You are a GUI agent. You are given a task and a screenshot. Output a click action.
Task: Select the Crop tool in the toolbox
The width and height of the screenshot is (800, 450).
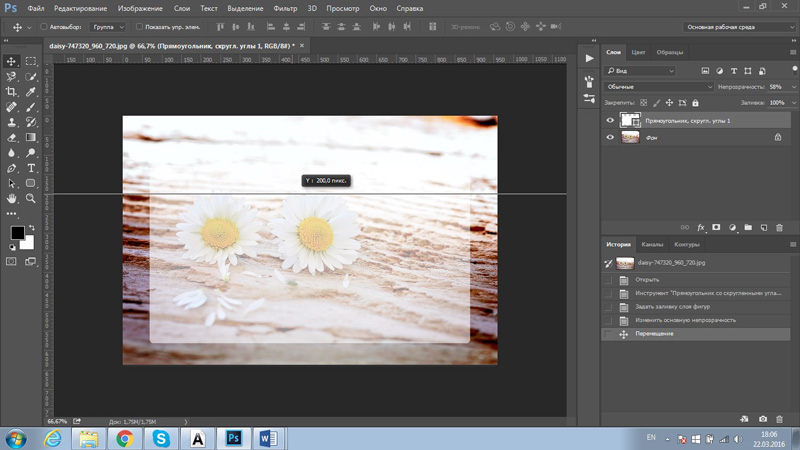12,92
